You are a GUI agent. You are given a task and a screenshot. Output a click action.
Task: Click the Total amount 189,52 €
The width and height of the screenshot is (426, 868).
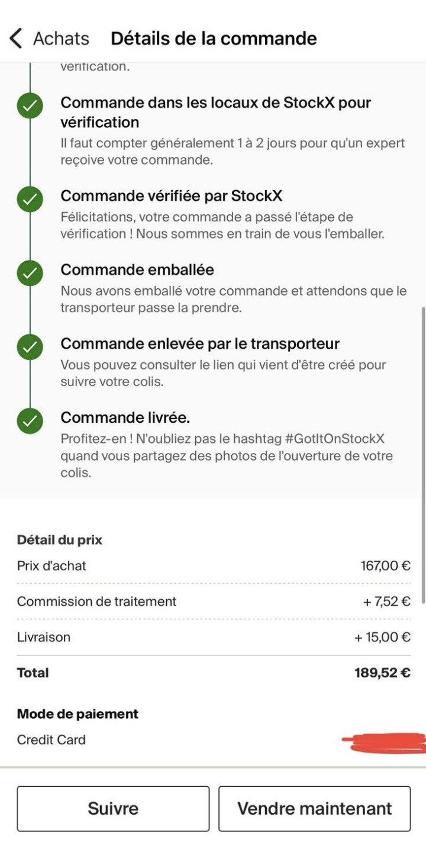pyautogui.click(x=382, y=673)
